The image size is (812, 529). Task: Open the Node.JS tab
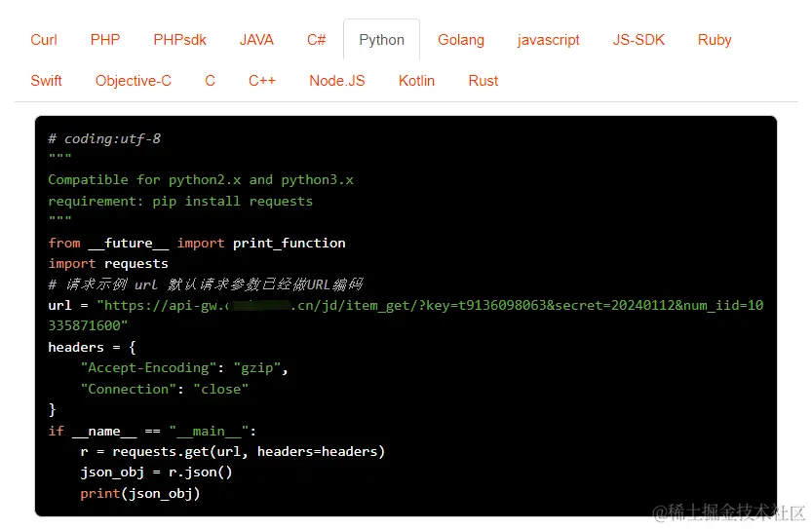(x=337, y=81)
